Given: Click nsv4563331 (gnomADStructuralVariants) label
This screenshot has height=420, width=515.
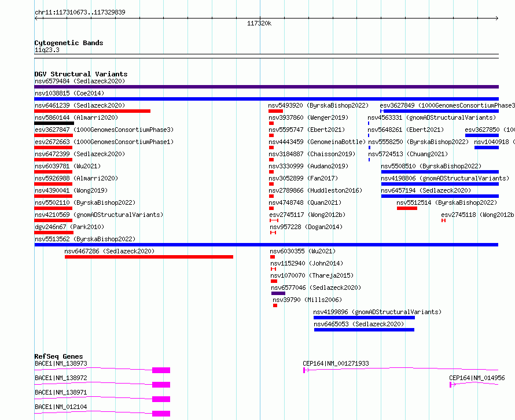Looking at the screenshot, I should [432, 117].
